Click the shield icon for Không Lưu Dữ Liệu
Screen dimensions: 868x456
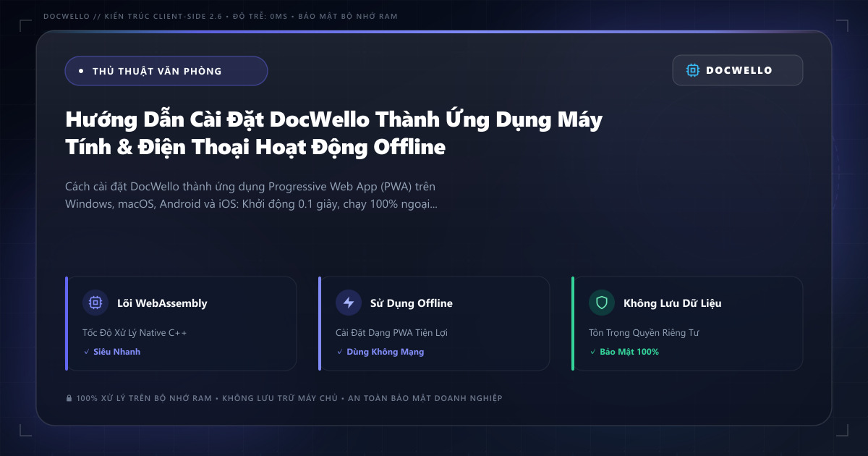point(602,303)
